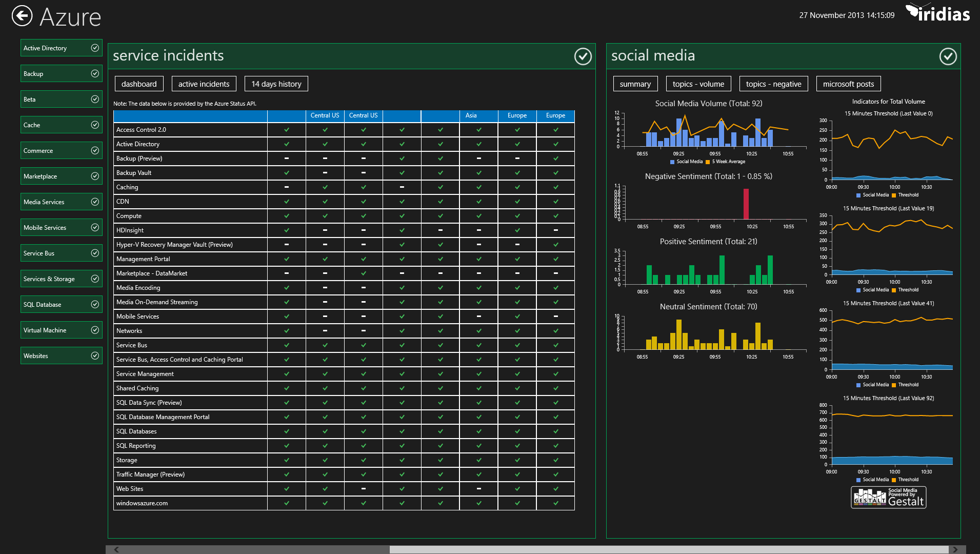Click the Beta status check icon
This screenshot has width=980, height=554.
coord(95,99)
